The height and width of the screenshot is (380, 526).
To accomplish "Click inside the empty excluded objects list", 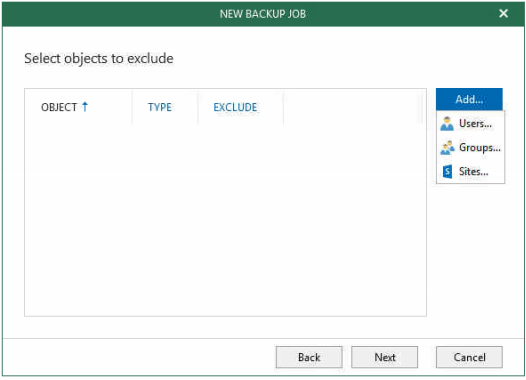I will [225, 220].
